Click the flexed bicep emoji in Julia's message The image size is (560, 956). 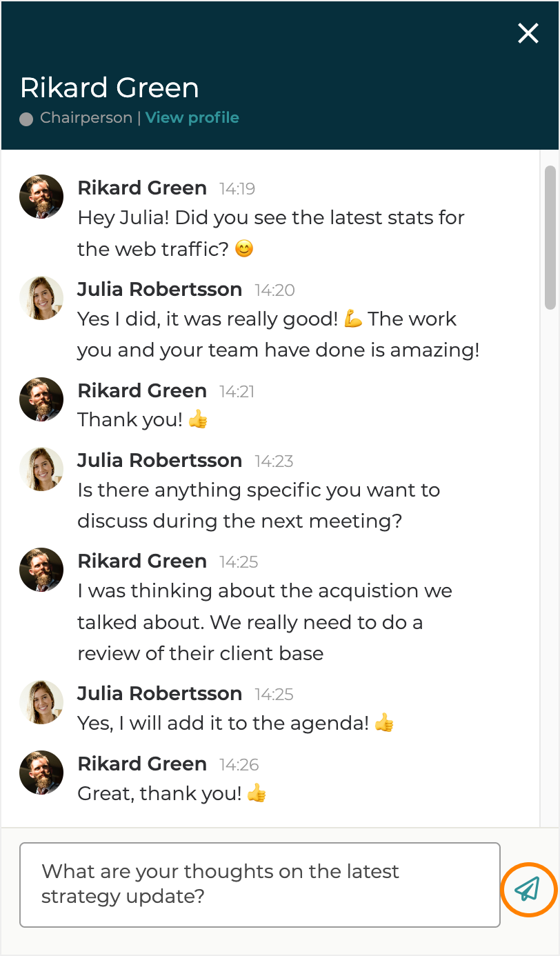pos(353,319)
